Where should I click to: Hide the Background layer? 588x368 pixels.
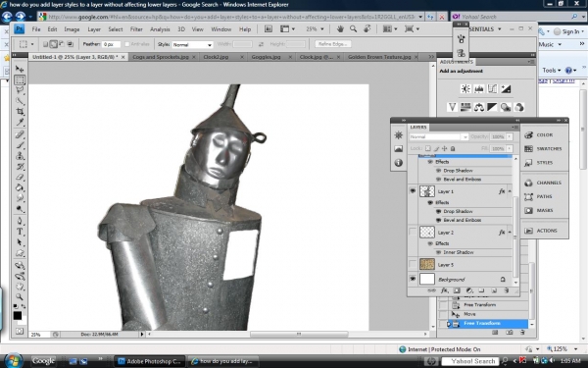coord(413,279)
